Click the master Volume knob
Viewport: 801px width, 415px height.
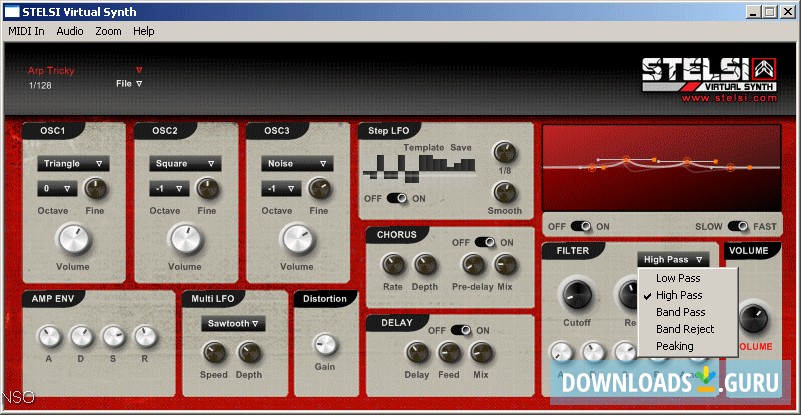point(753,318)
